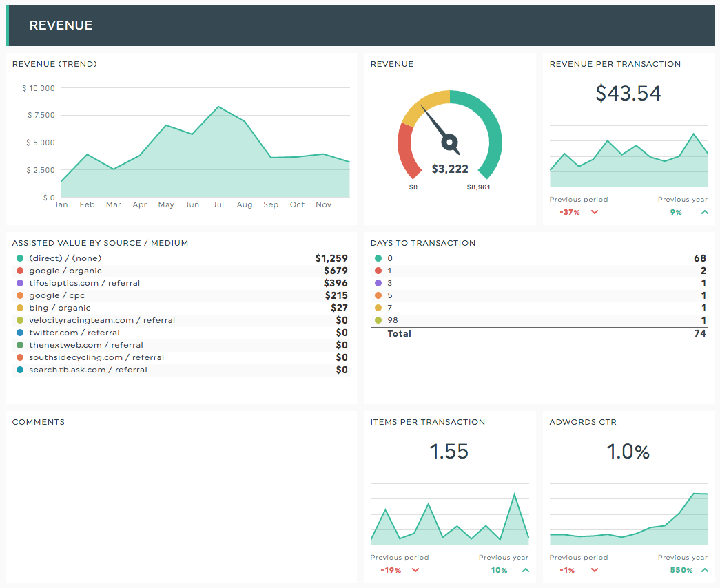
Task: Click the REVENUE PER TRANSACTION widget title
Action: (615, 64)
